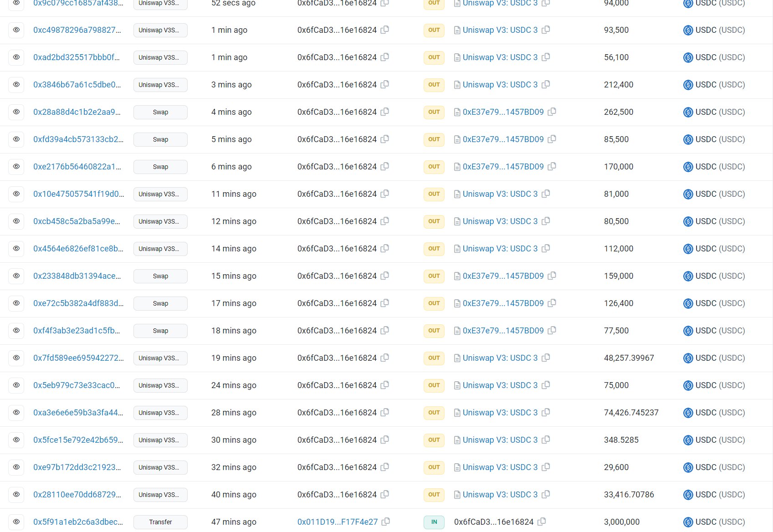Copy 0xE37e79...1457BD09 address in 85,500 row
The image size is (773, 532).
coord(552,139)
